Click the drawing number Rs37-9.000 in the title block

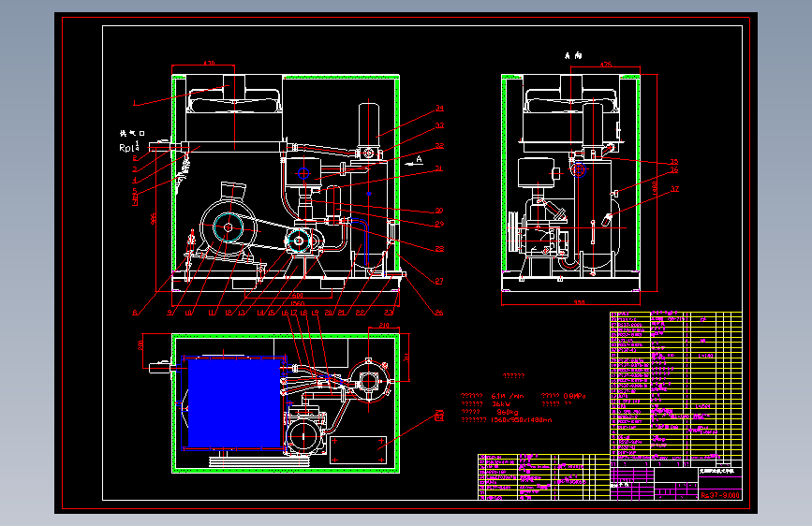(720, 495)
